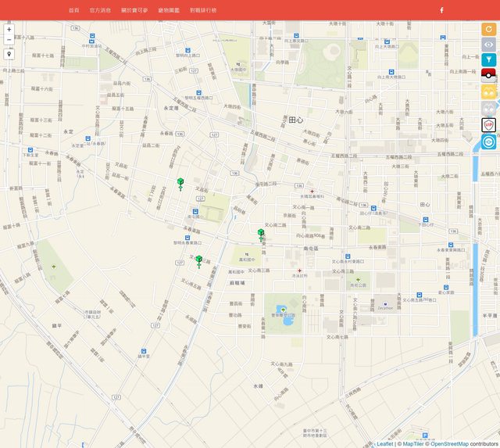500x448 pixels.
Task: Click the locate-me pin button
Action: [9, 55]
